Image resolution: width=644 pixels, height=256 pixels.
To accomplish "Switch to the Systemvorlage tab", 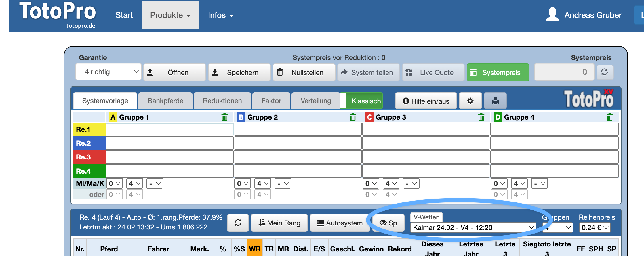I will point(105,101).
